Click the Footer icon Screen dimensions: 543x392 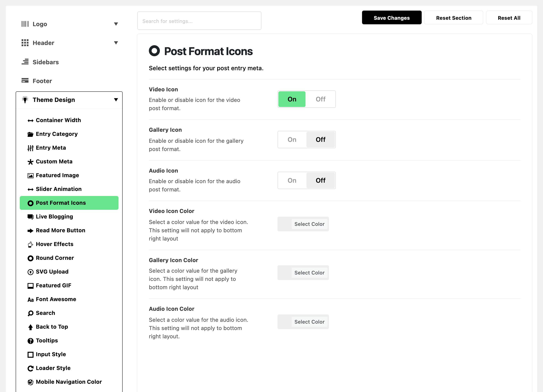(25, 81)
